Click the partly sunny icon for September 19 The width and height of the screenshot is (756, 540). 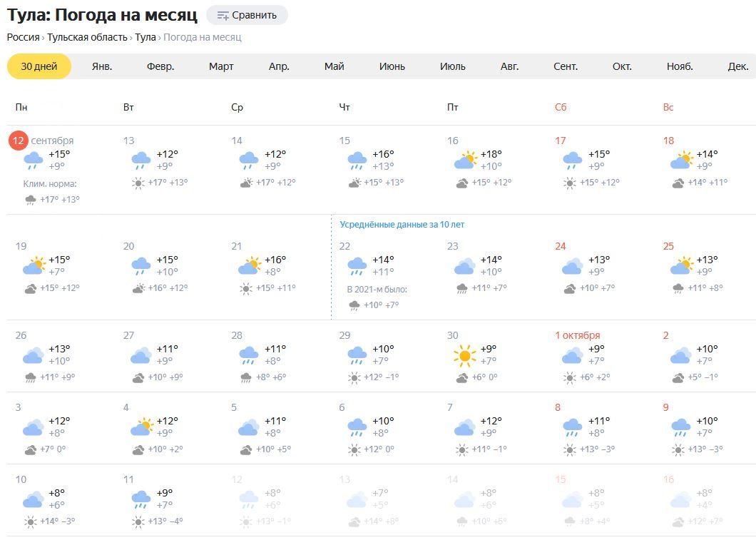(34, 265)
